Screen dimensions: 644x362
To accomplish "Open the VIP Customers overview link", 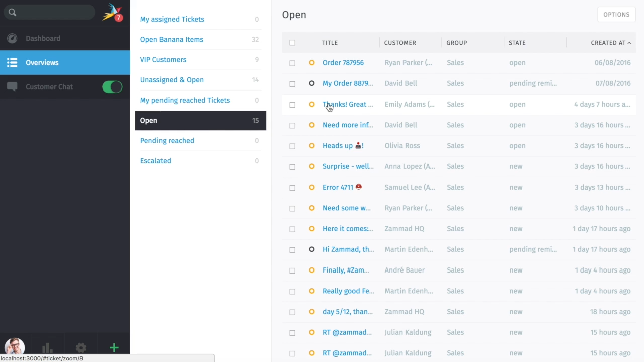I will [163, 60].
